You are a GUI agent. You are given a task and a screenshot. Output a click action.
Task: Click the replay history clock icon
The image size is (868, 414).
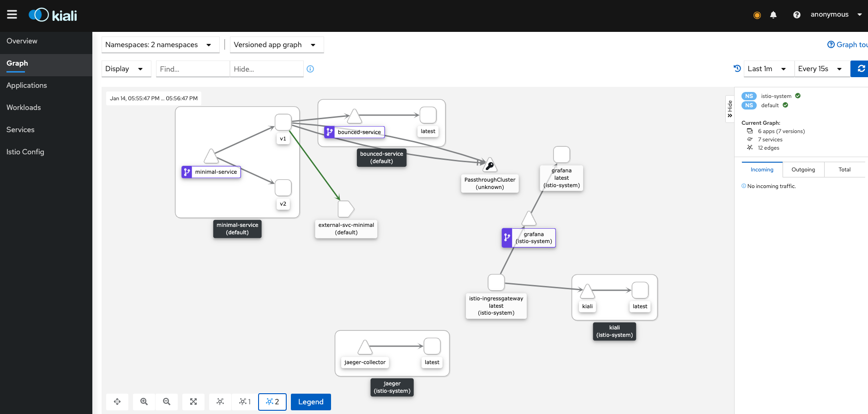737,68
